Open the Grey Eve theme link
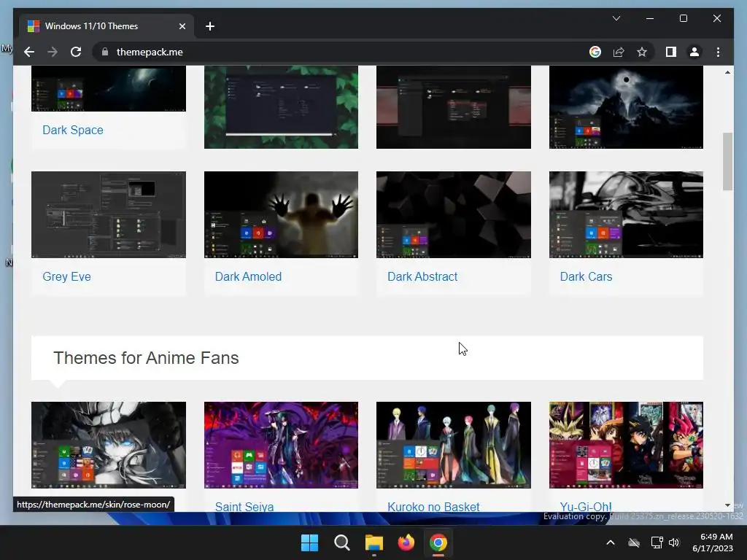 [66, 276]
